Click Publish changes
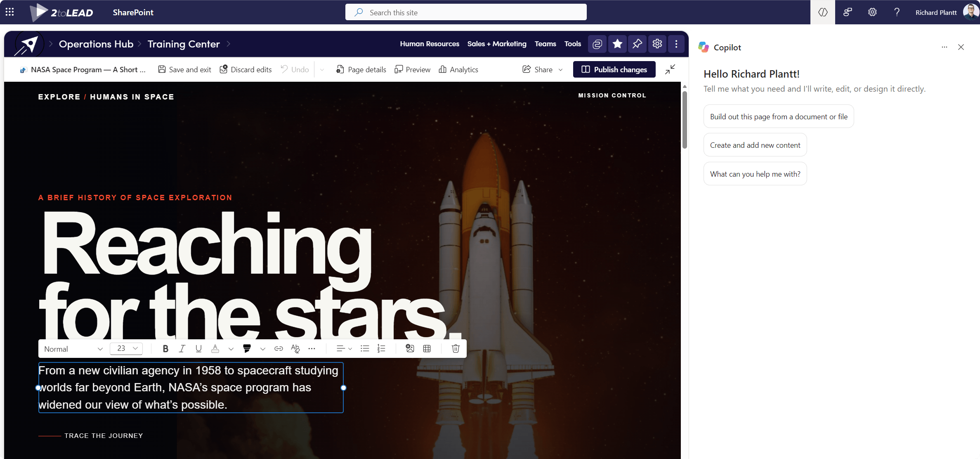 coord(614,69)
